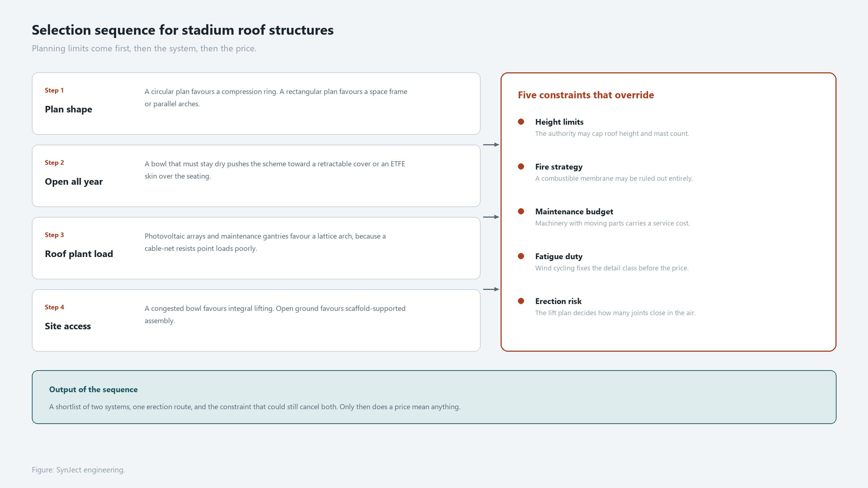Click 'The authority may cap roof height' line
Screen dimensions: 868x488
coord(612,133)
